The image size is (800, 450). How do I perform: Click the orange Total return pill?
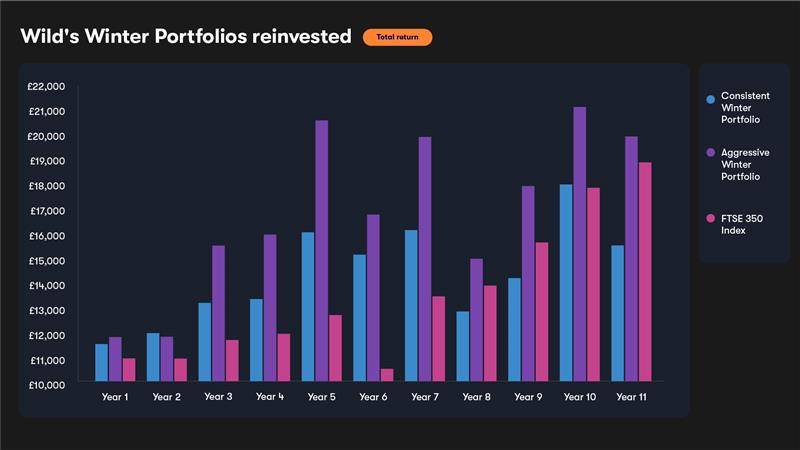coord(397,37)
